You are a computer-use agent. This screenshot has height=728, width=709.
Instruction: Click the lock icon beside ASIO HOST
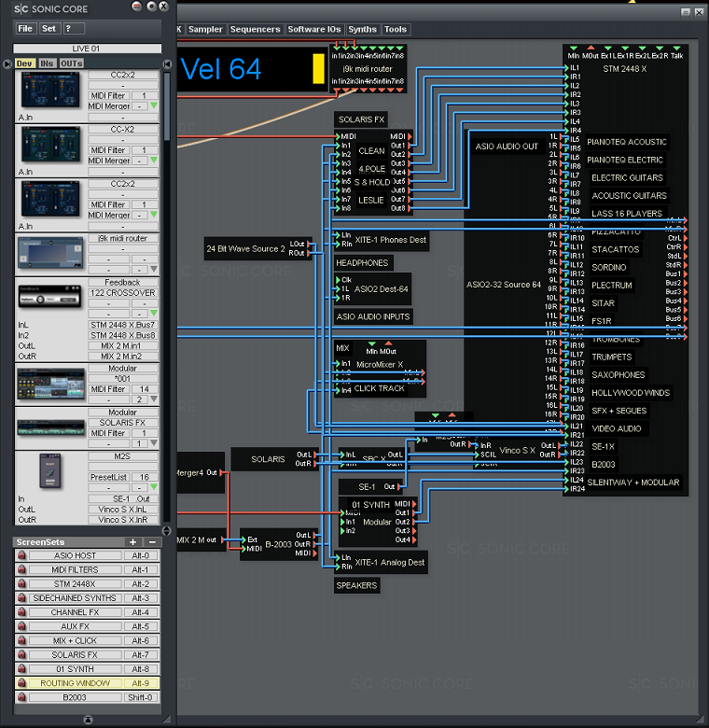click(x=21, y=556)
